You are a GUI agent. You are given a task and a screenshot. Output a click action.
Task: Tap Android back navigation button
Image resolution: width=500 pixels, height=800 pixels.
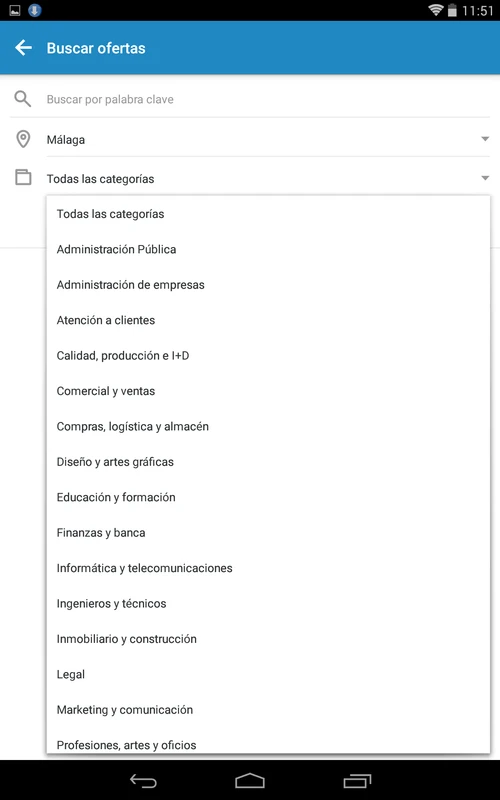coord(143,781)
